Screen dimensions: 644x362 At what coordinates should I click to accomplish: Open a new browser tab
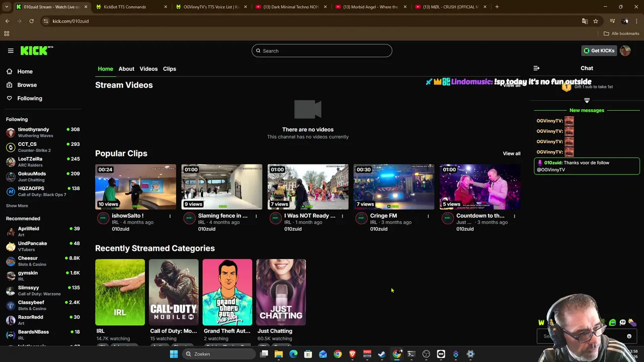pos(497,7)
